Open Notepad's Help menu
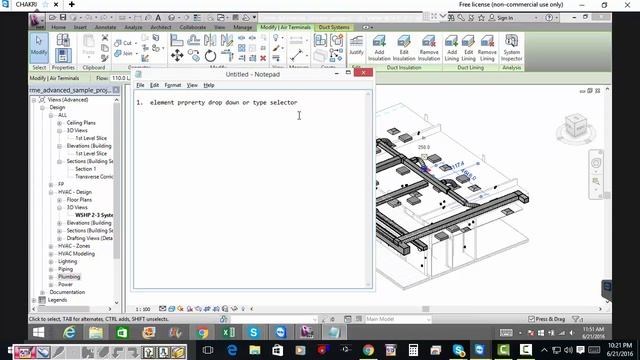Screen dimensions: 640x360 tap(209, 85)
